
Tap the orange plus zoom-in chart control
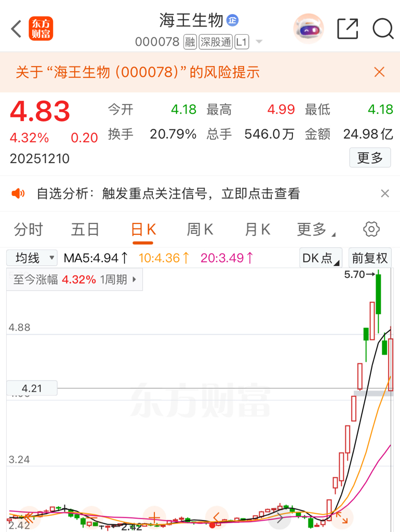click(154, 518)
